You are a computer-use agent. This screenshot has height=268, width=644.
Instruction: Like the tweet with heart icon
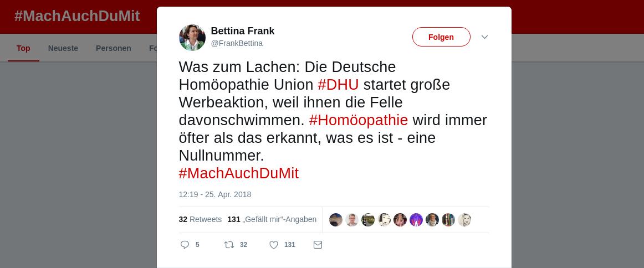274,245
